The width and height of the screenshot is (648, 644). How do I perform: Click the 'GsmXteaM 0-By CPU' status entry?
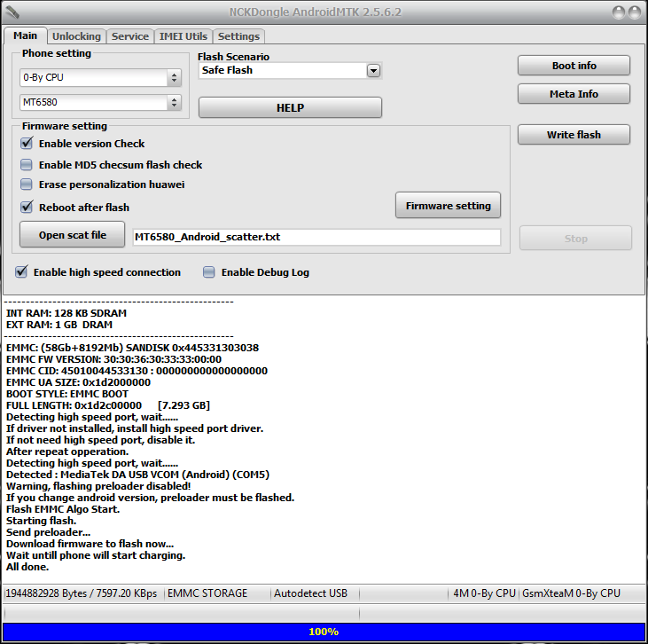click(x=571, y=593)
